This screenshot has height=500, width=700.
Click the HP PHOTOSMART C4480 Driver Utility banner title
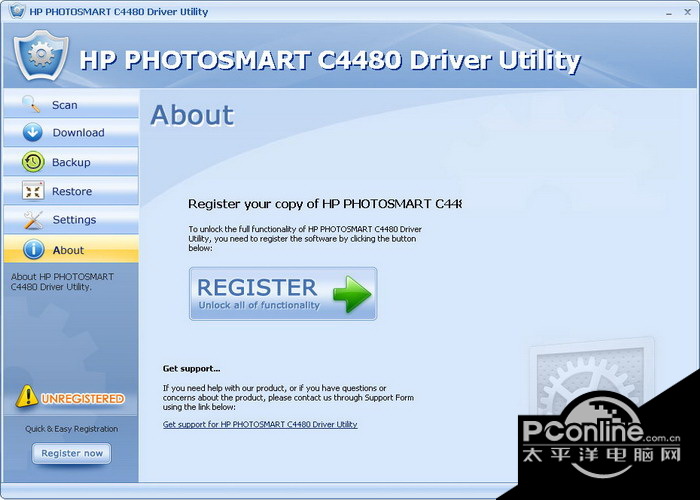coord(330,60)
